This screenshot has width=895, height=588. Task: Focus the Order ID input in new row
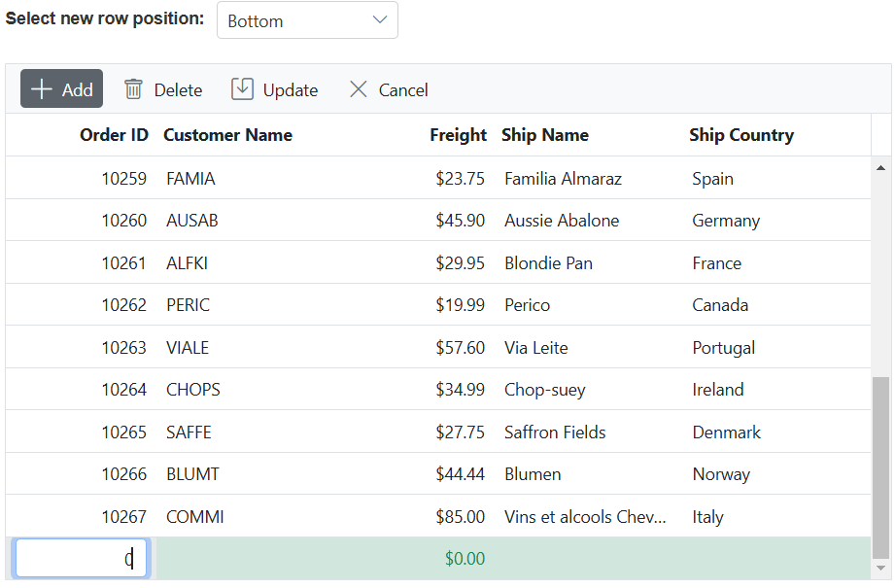click(81, 558)
